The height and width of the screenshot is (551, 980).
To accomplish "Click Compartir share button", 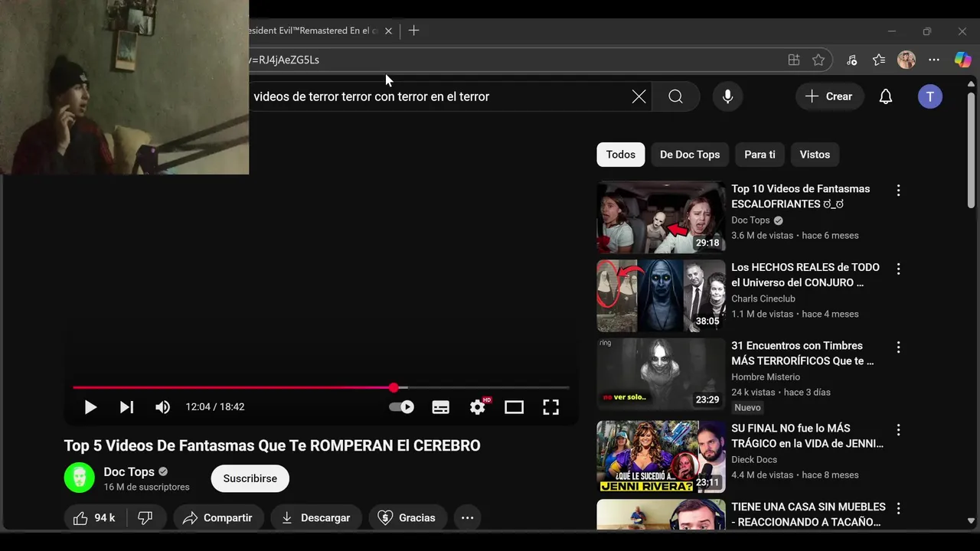I will click(x=218, y=518).
